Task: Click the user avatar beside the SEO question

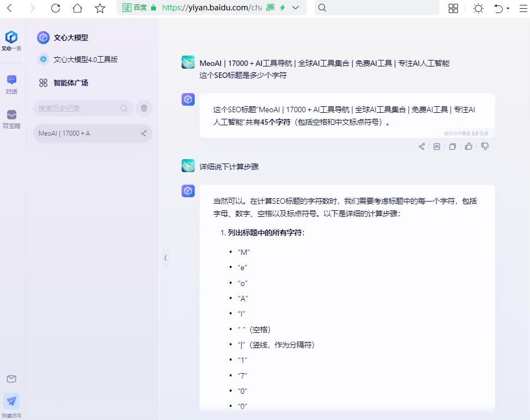Action: coord(188,62)
